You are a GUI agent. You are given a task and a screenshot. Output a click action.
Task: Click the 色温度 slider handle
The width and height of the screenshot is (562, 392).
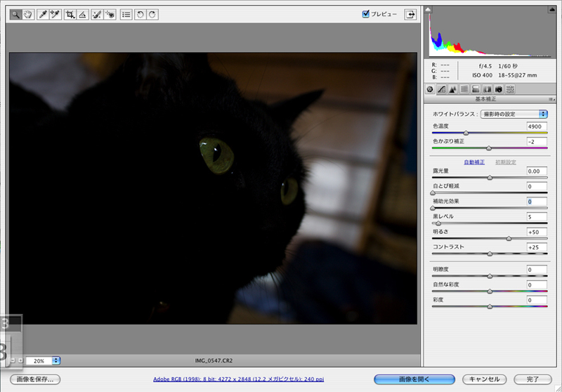click(466, 133)
